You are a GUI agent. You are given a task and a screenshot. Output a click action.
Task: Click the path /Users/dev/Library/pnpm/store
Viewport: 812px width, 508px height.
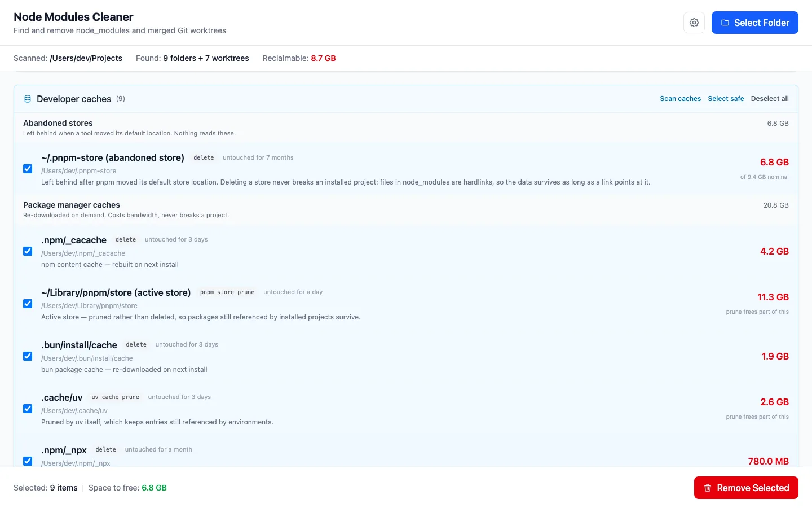tap(89, 306)
